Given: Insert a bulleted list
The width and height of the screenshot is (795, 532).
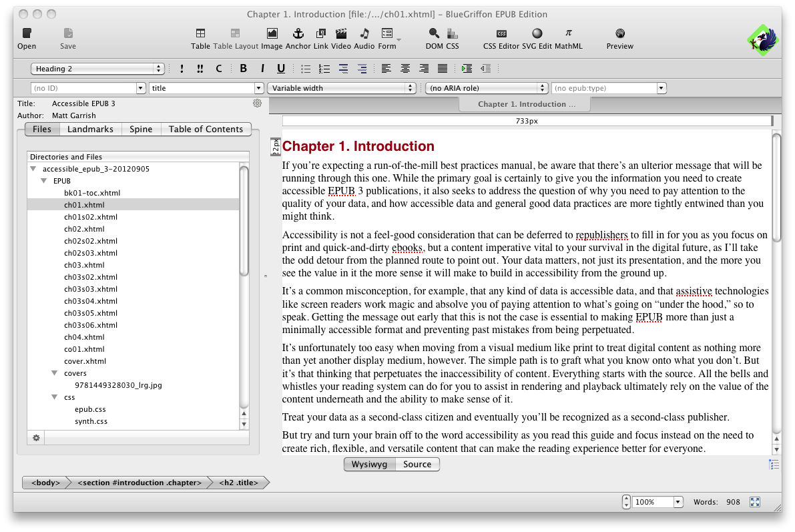Looking at the screenshot, I should (305, 69).
